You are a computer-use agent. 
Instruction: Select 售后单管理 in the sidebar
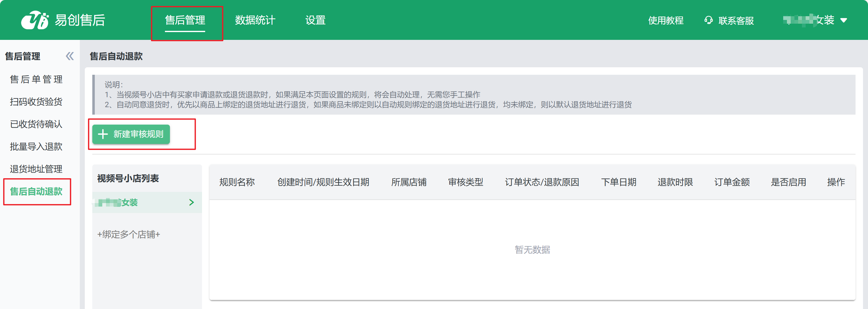[36, 79]
